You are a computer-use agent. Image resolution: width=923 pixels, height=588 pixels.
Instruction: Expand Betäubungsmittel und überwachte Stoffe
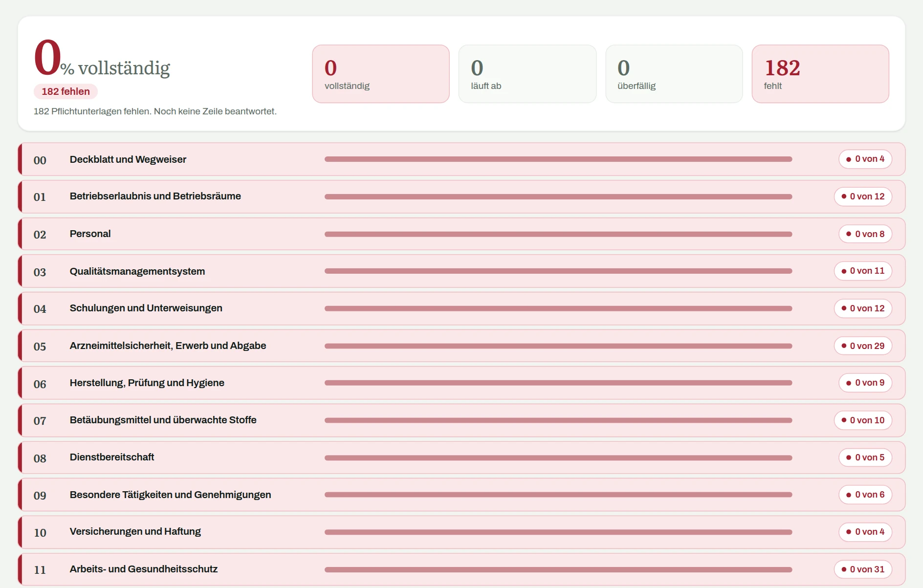tap(461, 420)
